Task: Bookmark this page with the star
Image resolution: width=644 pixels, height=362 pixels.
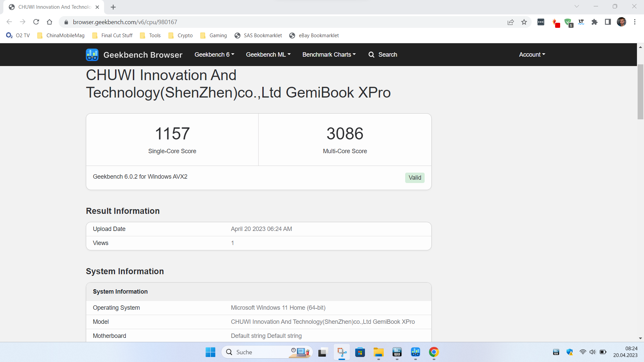Action: (x=524, y=22)
